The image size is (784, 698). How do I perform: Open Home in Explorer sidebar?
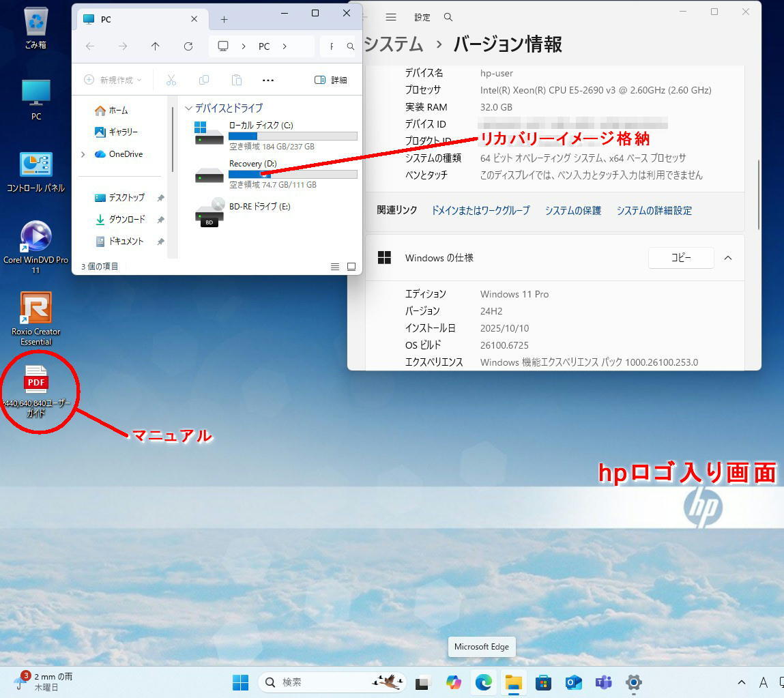coord(111,111)
